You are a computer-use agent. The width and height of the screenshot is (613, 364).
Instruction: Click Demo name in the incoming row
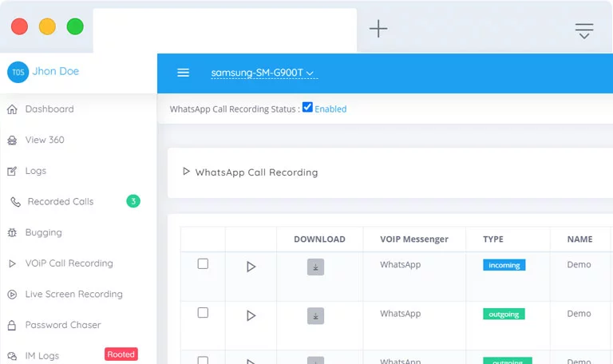(x=579, y=265)
